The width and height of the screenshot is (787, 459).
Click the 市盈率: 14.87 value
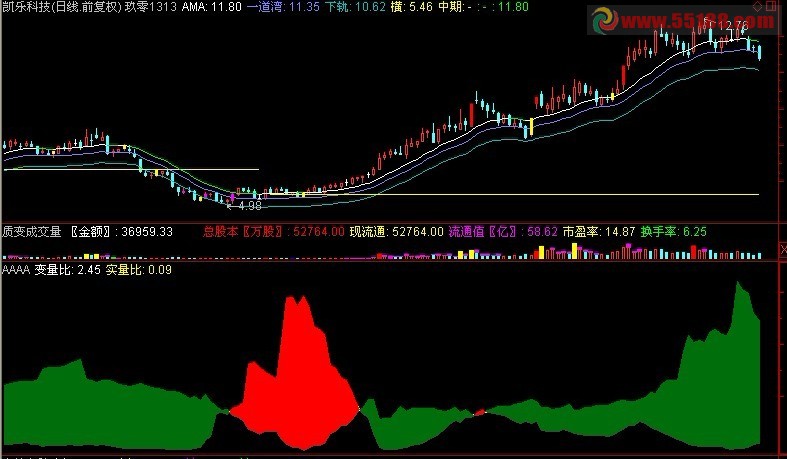pos(599,232)
